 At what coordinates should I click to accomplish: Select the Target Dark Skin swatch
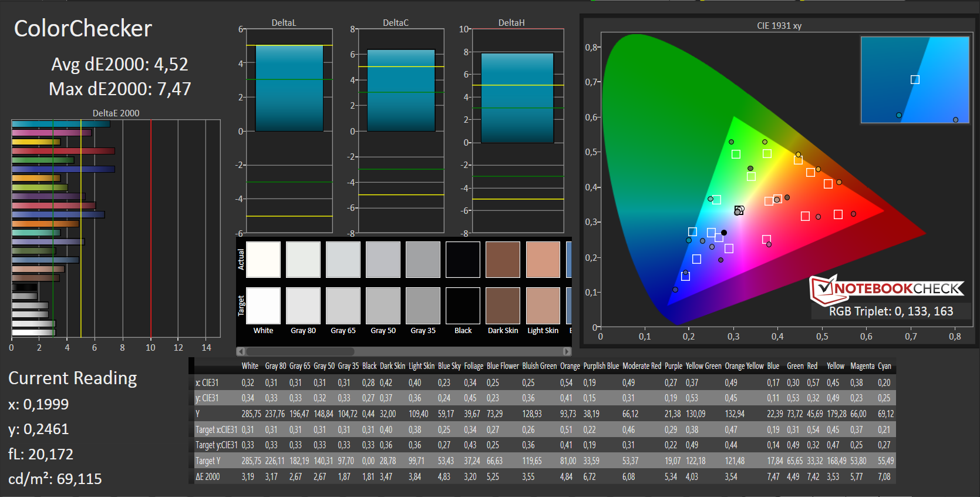[x=503, y=305]
